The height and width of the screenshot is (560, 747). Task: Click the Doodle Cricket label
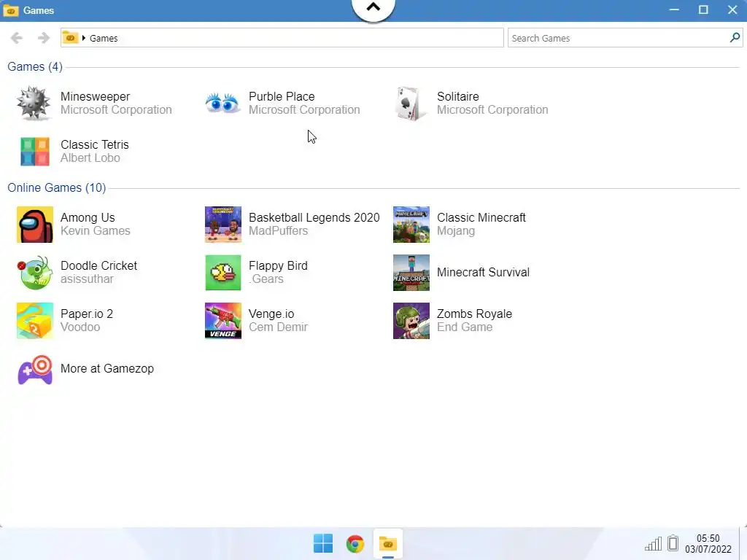tap(98, 265)
